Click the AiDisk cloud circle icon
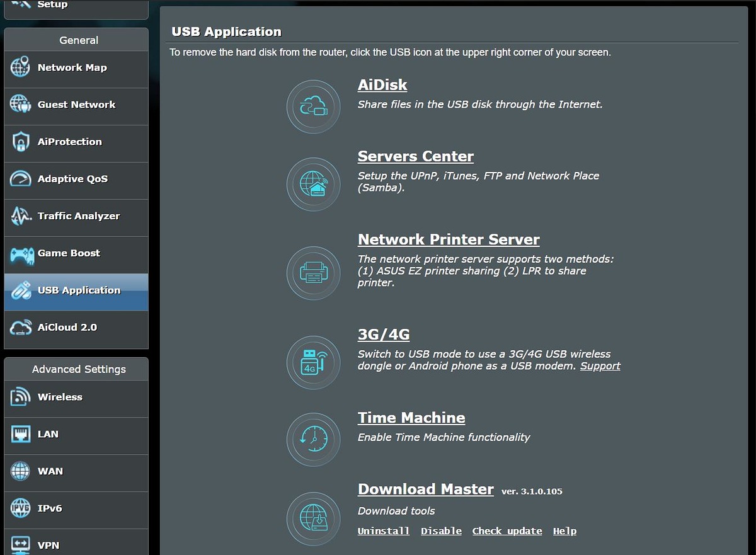Screen dimensions: 756x555 tap(313, 106)
